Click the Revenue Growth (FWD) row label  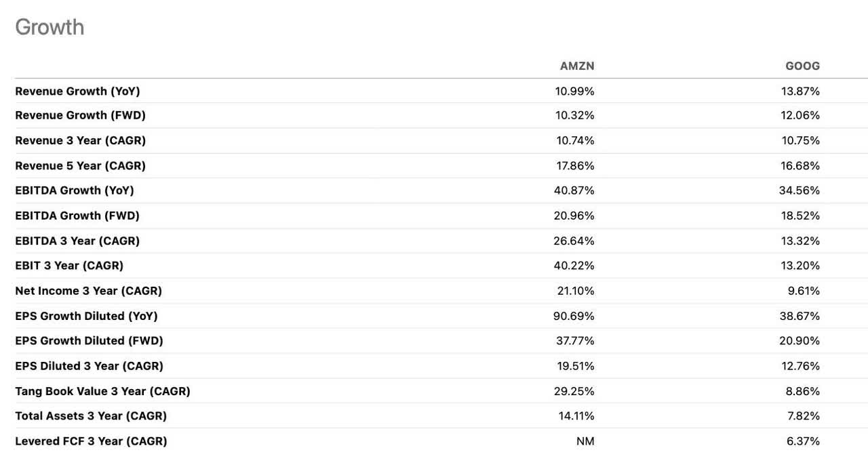pos(80,115)
